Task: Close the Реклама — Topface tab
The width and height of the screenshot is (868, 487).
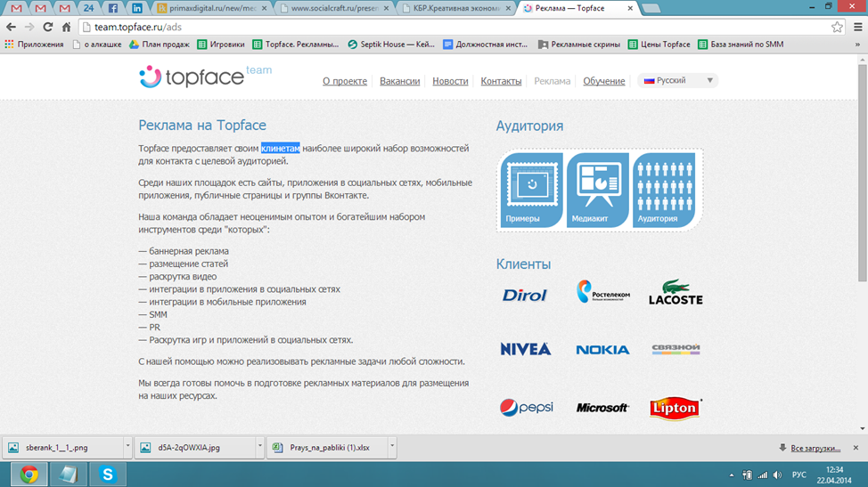Action: [x=630, y=8]
